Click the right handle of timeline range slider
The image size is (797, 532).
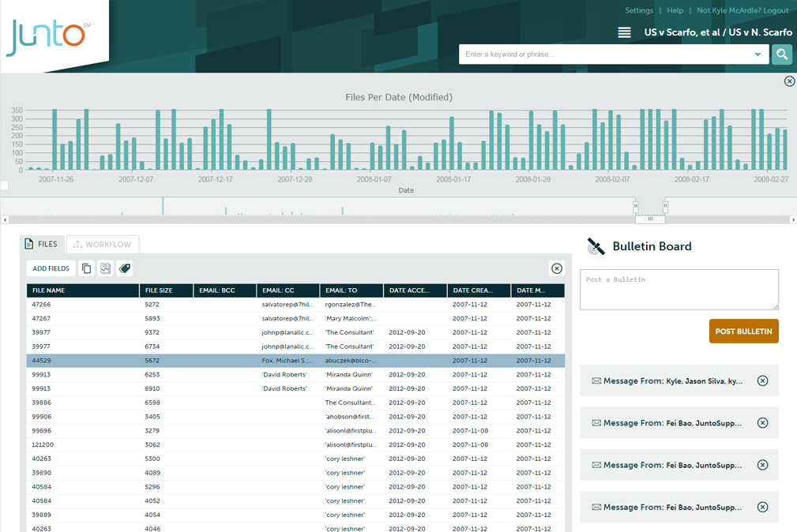click(x=665, y=206)
